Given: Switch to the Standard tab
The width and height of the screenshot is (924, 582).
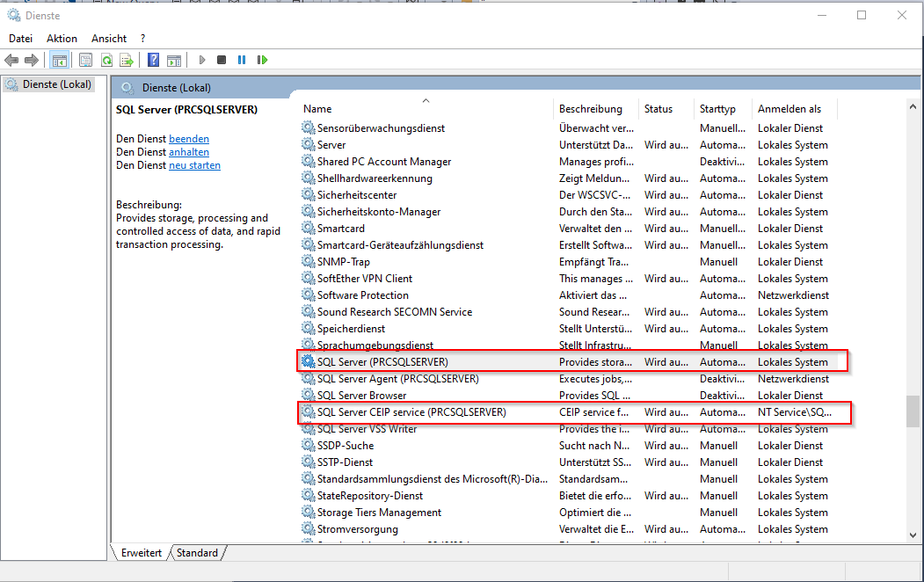Looking at the screenshot, I should click(x=197, y=553).
